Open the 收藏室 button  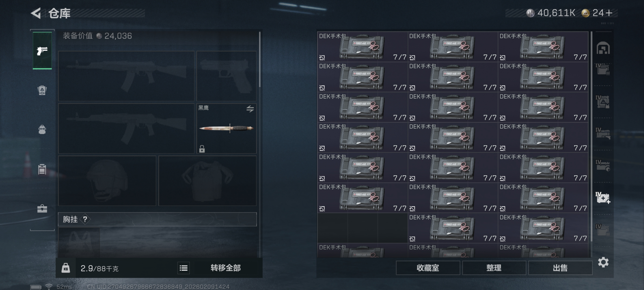428,268
